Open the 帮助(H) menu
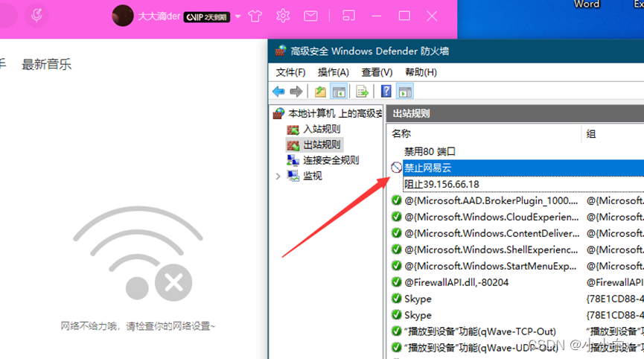644x359 pixels. [421, 72]
